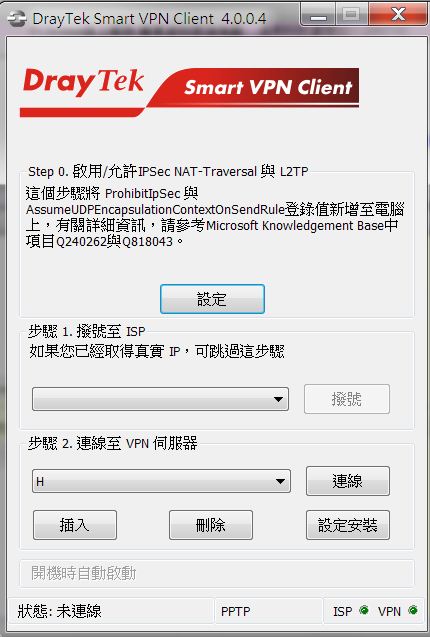Click 刪除 to remove the VPN profile

(x=211, y=525)
